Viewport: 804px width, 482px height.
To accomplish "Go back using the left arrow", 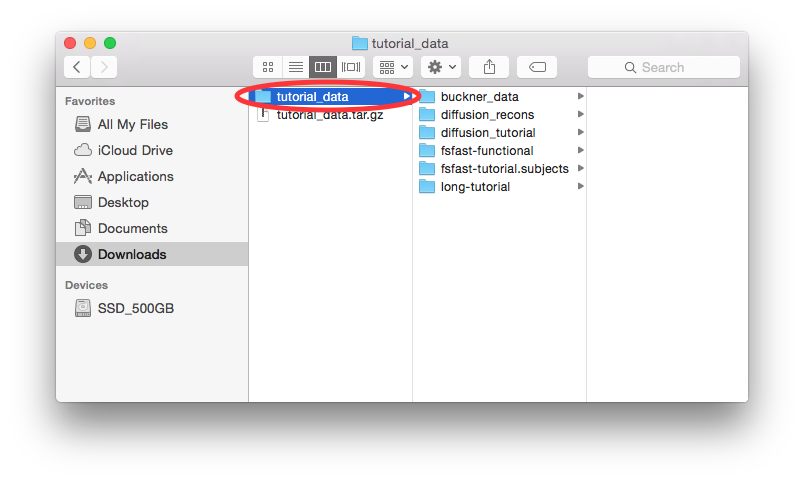I will tap(78, 67).
